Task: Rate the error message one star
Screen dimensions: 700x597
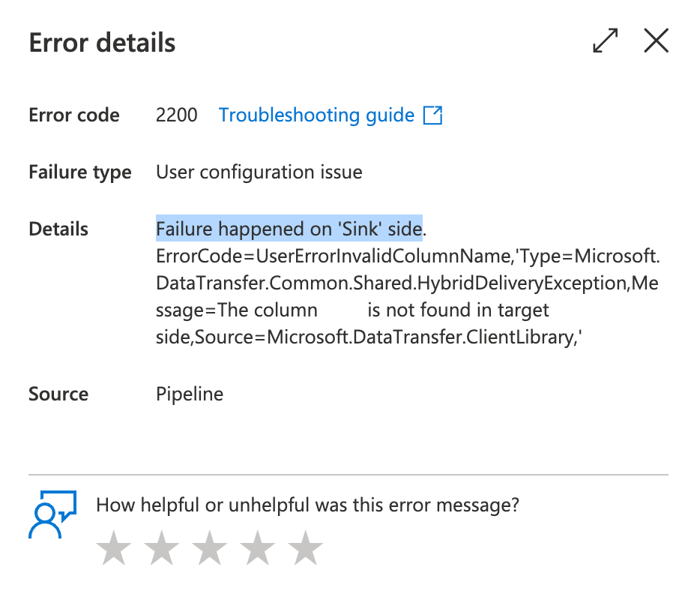Action: (x=114, y=547)
